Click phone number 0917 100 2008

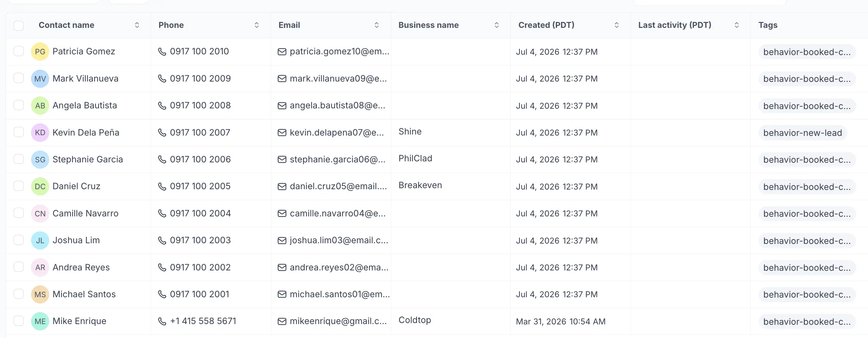[x=200, y=105]
